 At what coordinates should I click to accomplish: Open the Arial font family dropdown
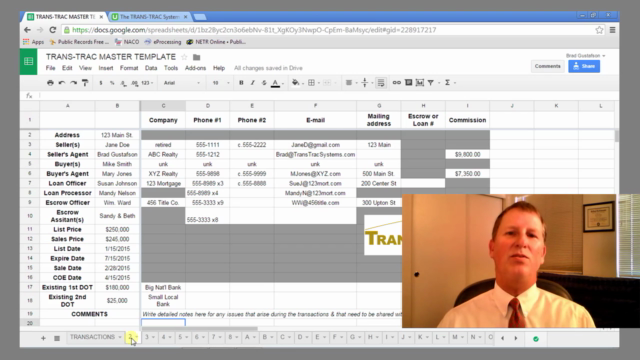click(x=181, y=83)
